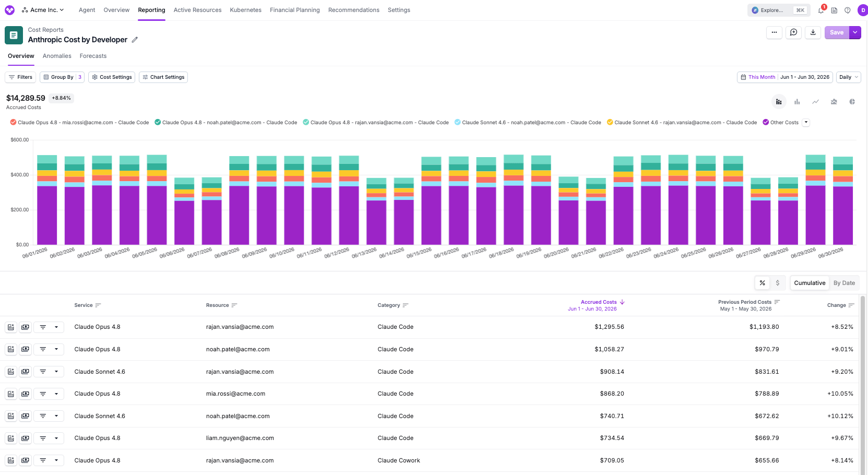Screen dimensions: 868x475
Task: Open filter dropdown in $709.05 row
Action: [49, 460]
